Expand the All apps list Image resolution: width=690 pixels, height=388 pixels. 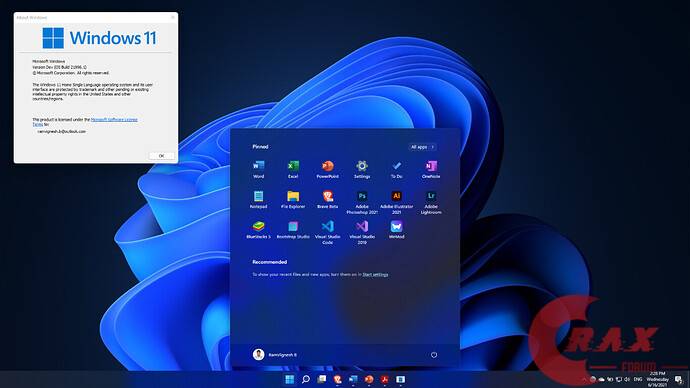[422, 147]
